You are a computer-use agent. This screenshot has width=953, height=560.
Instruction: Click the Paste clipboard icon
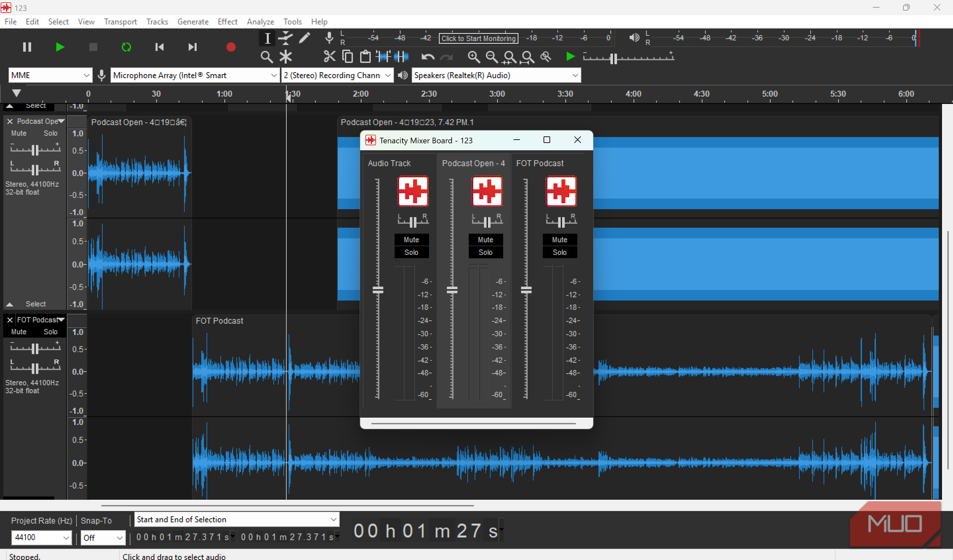point(365,57)
